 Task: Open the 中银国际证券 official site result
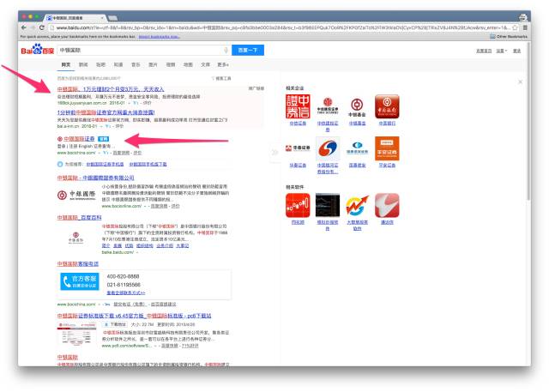click(79, 139)
